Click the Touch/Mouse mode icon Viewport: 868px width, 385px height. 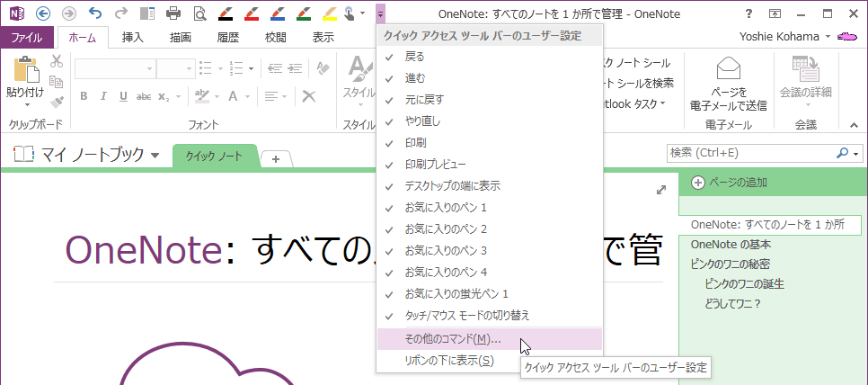350,13
